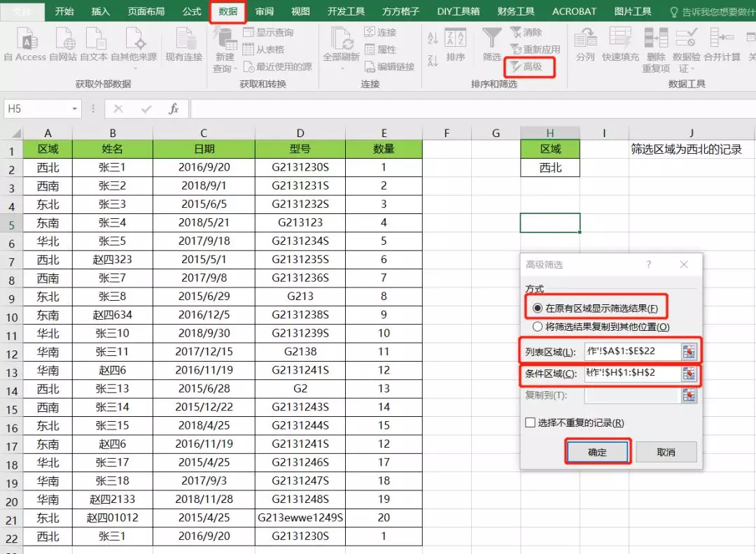Click header cell 型号

pyautogui.click(x=300, y=149)
